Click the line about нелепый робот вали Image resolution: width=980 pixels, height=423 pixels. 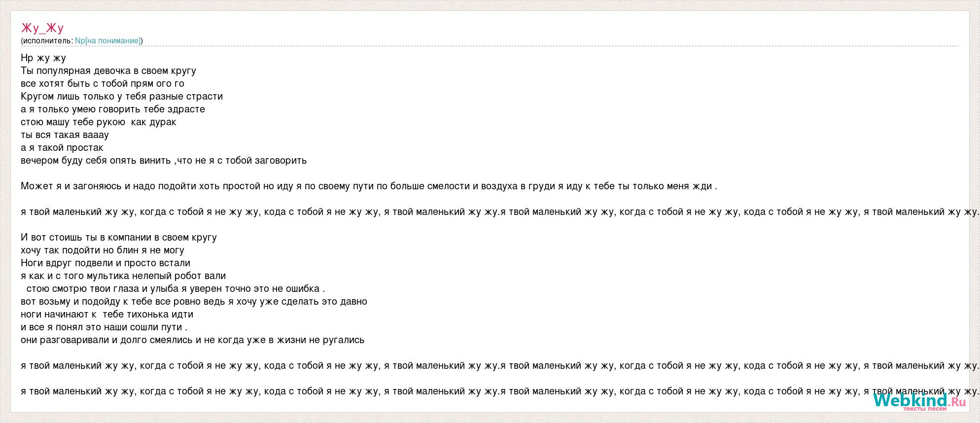click(123, 276)
